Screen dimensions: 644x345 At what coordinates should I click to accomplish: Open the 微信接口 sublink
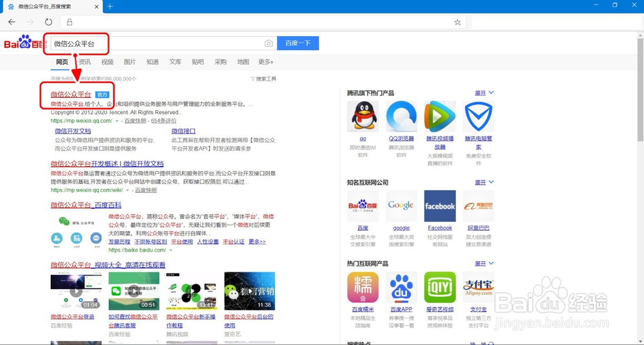pos(183,131)
